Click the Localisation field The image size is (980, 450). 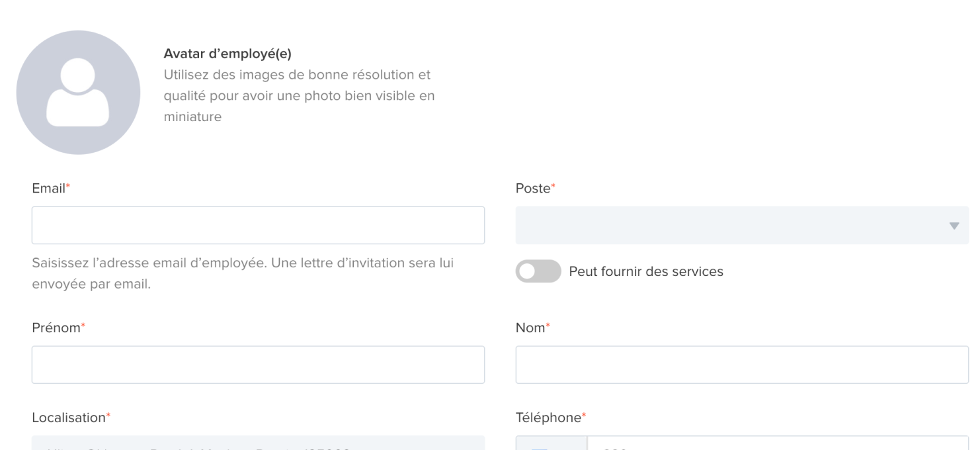coord(258,443)
